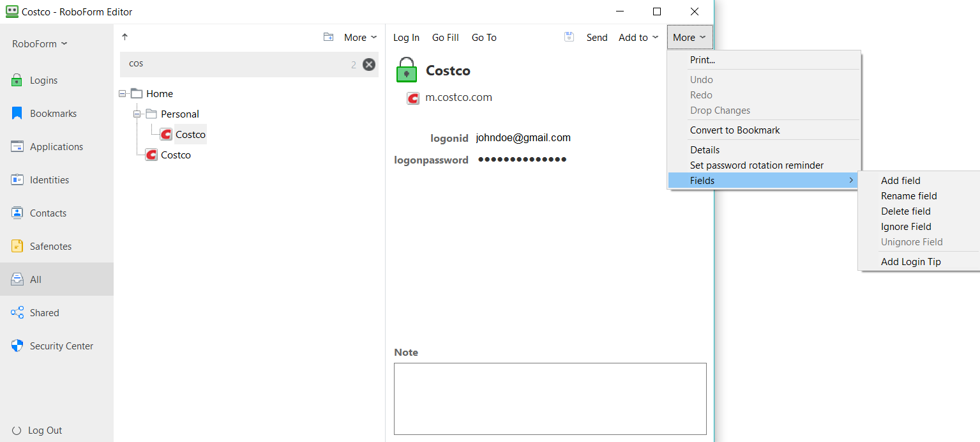Click the Go To button
This screenshot has height=442, width=980.
[484, 38]
